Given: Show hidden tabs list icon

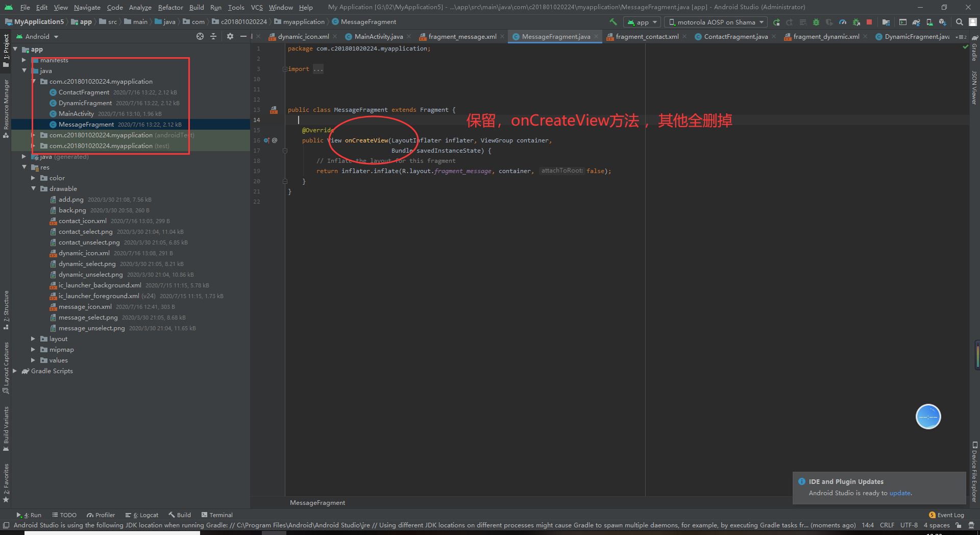Looking at the screenshot, I should click(x=961, y=37).
